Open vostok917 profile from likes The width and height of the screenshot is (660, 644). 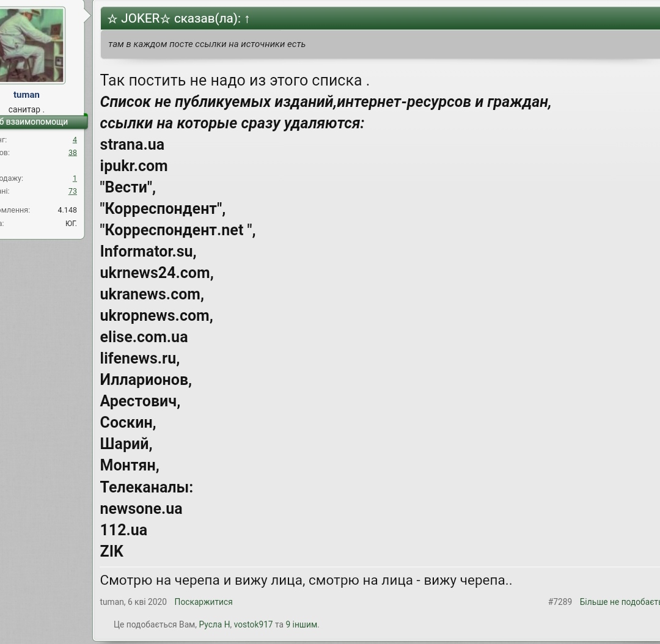tap(253, 624)
